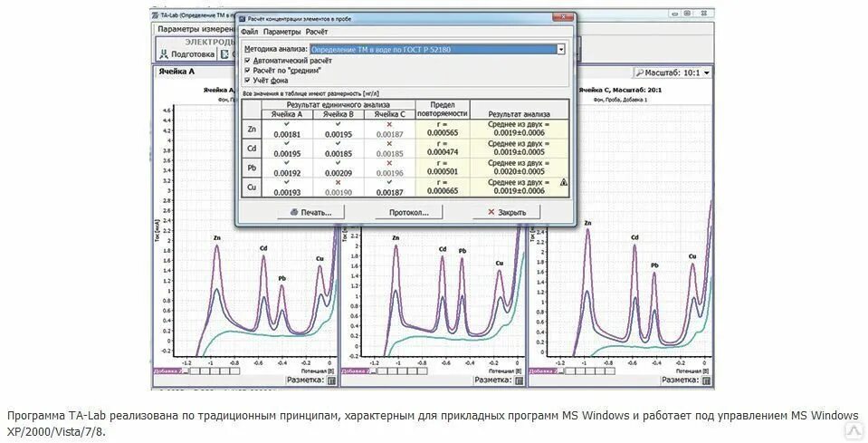Viewport: 868px width, 443px height.
Task: Toggle the checkmark above Cd Ячейка B value 0.00185
Action: pos(339,144)
